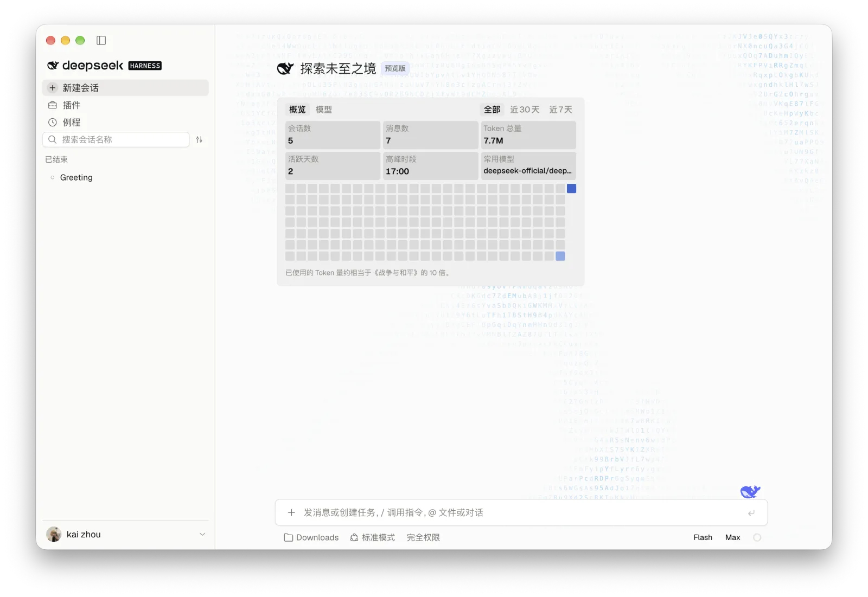Click the 会话数 stat card
Viewport: 868px width, 597px height.
[x=333, y=135]
